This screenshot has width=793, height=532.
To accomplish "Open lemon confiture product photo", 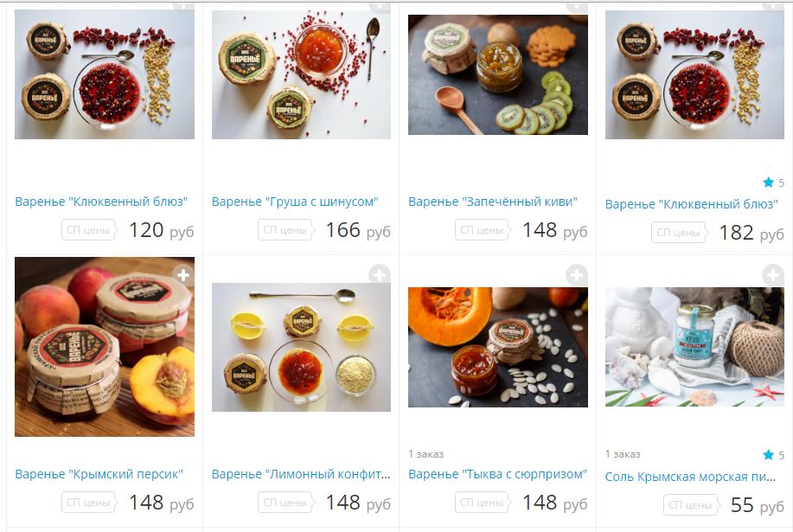I will tap(302, 347).
